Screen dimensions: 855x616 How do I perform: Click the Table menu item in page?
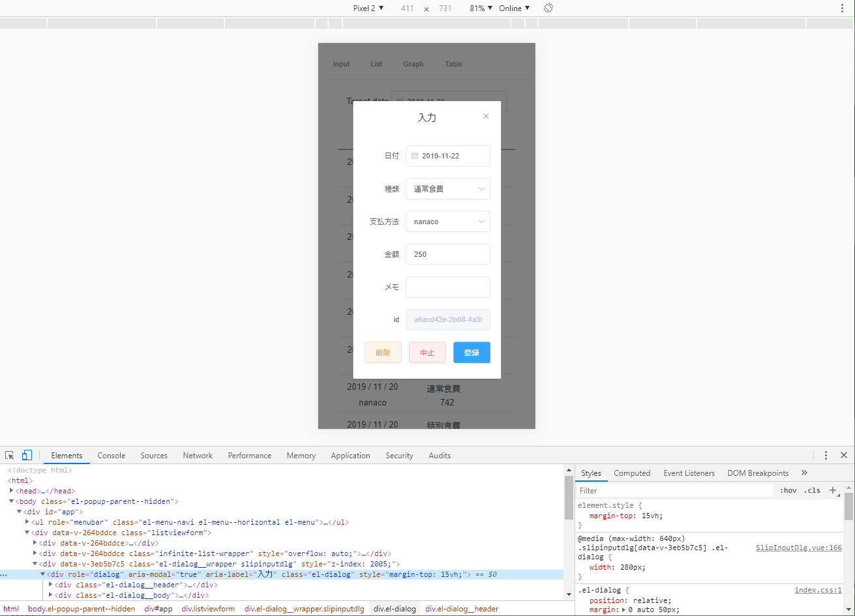click(x=453, y=64)
